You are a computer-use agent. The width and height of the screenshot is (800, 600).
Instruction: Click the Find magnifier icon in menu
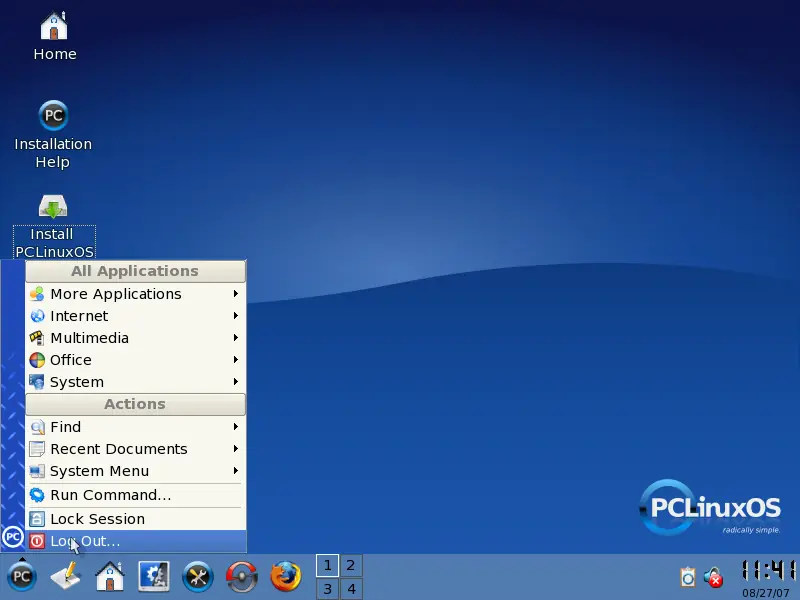coord(37,427)
